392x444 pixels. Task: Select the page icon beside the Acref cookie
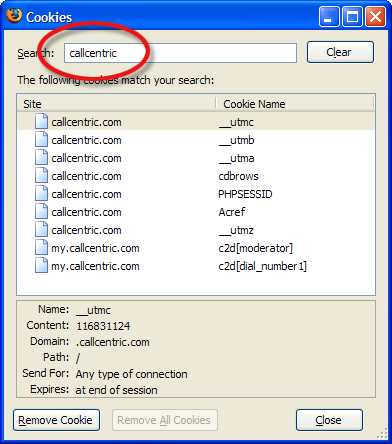(x=41, y=211)
